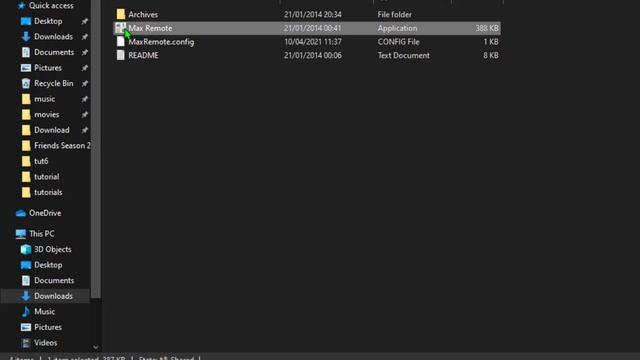640x360 pixels.
Task: Click the pinned Downloads arrow icon in Quick access
Action: 26,37
